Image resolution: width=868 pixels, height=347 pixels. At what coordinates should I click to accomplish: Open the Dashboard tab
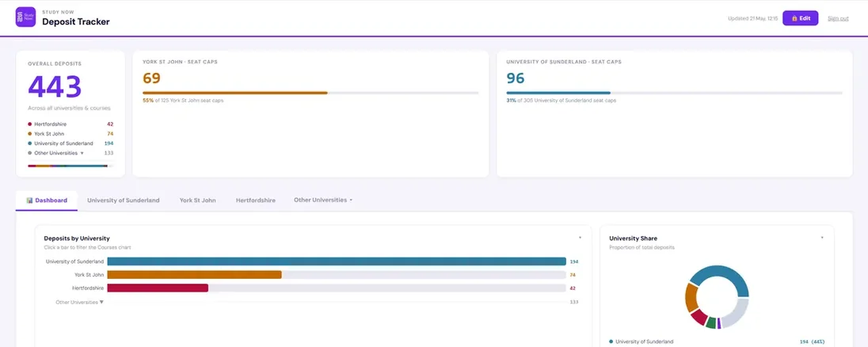pyautogui.click(x=47, y=200)
